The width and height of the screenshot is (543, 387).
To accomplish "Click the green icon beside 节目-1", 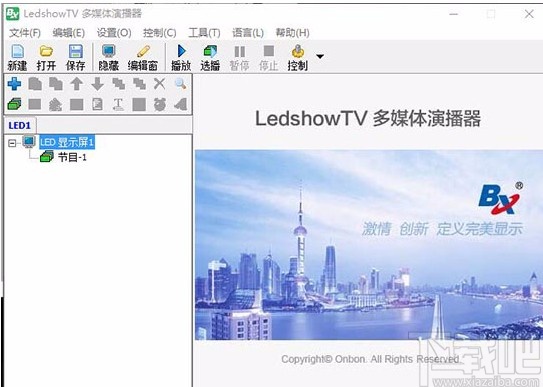I will point(47,157).
